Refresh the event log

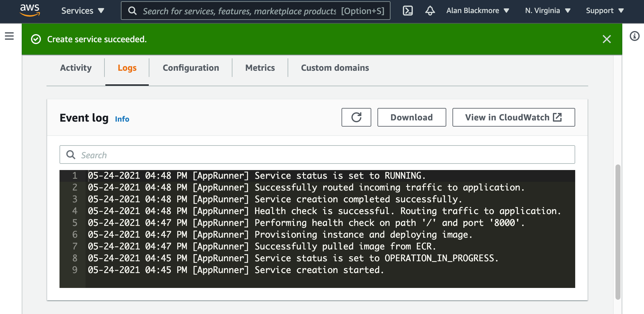(x=356, y=117)
